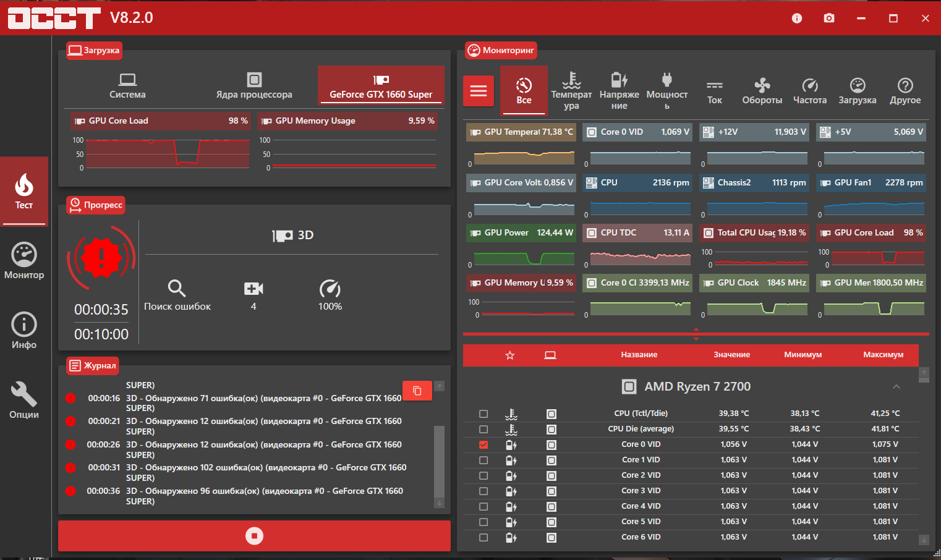Show all sensors with the Все tab
Screen dimensions: 941x560
pos(524,91)
